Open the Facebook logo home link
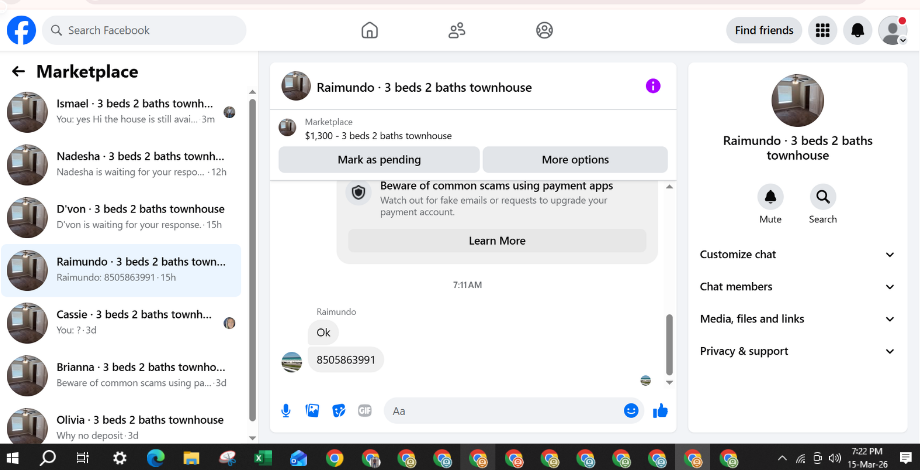Viewport: 920px width, 470px height. (x=21, y=30)
